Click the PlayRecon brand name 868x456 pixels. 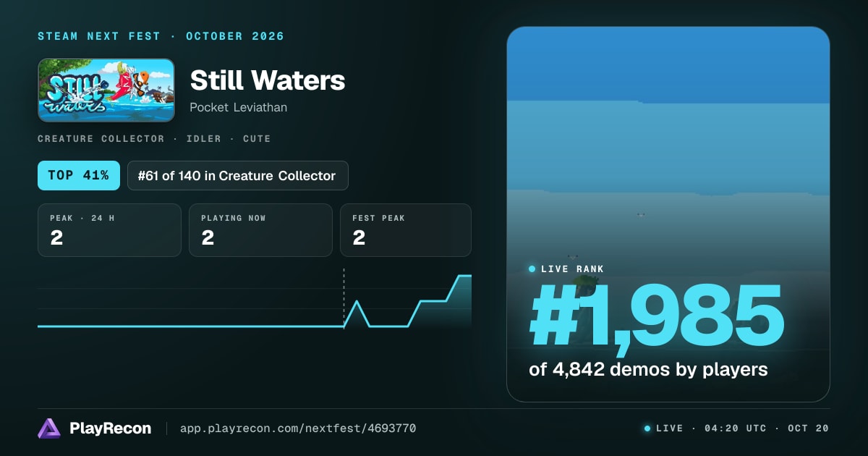coord(111,428)
